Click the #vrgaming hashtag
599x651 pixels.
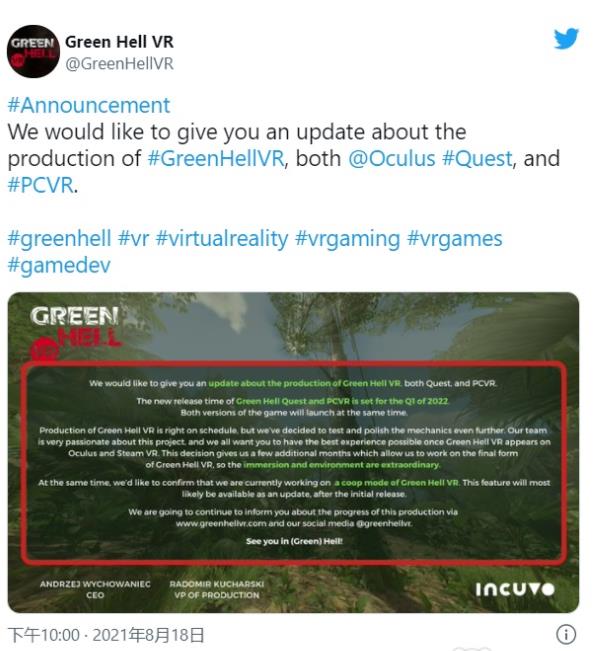pyautogui.click(x=347, y=239)
